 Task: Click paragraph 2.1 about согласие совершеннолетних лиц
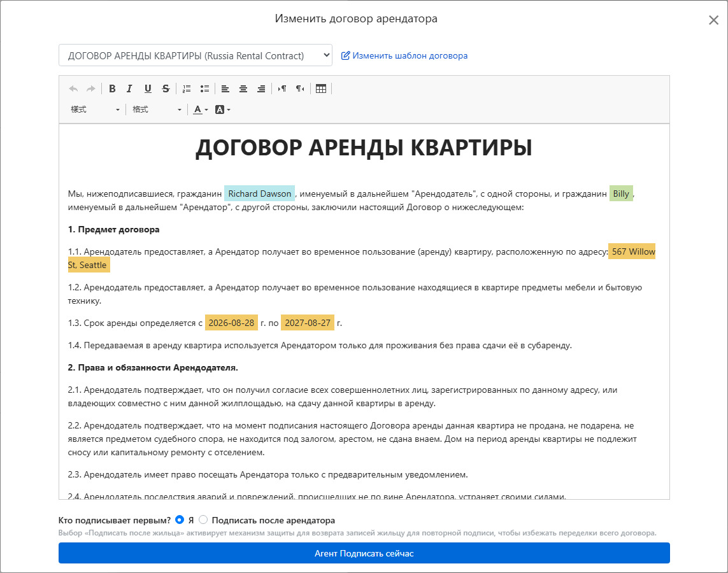pyautogui.click(x=343, y=397)
